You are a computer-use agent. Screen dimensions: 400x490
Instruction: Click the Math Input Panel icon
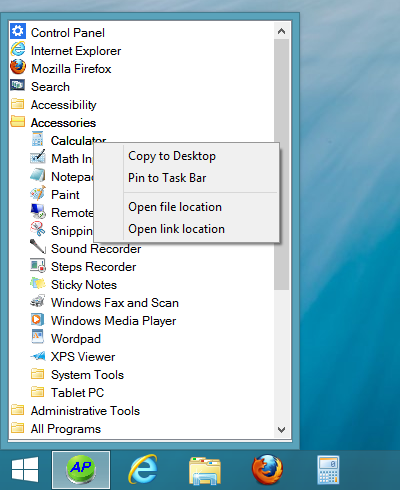click(x=38, y=157)
